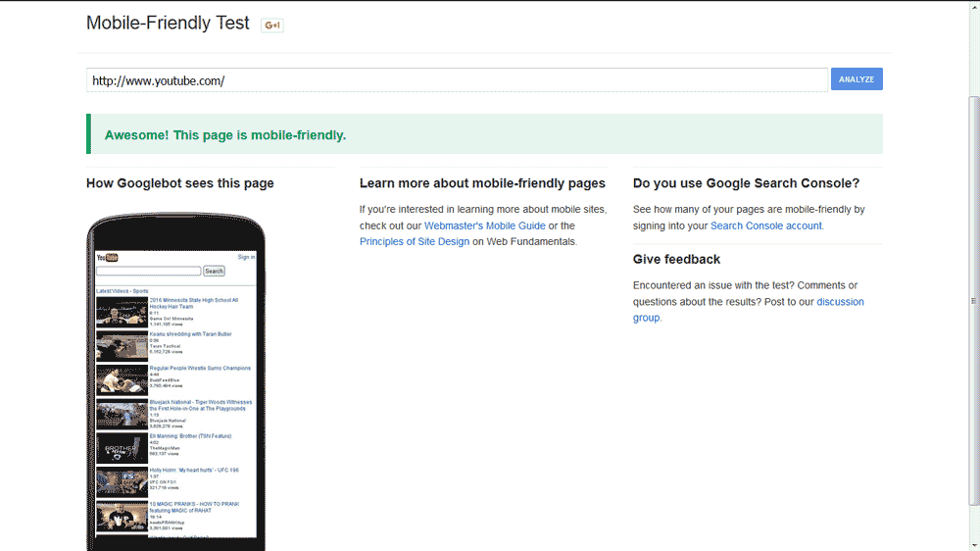
Task: Click the blue ANALYZE button
Action: (x=857, y=79)
